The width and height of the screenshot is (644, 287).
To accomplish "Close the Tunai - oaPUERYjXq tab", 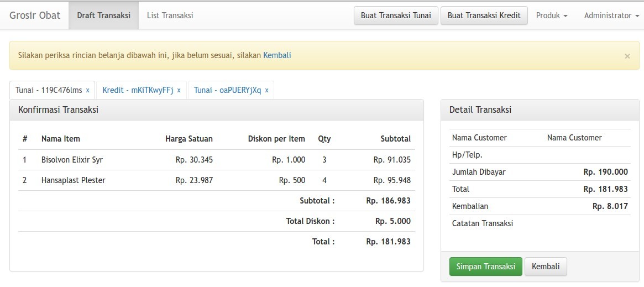I will (x=266, y=90).
